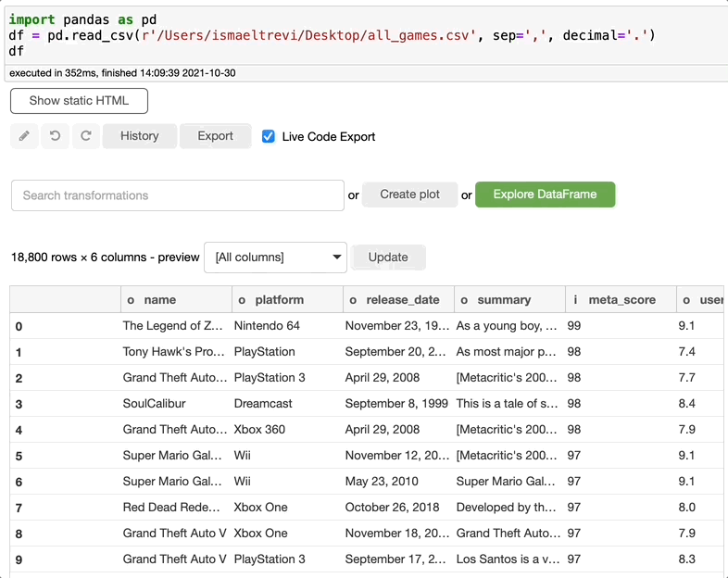Click the pencil edit icon

click(24, 136)
